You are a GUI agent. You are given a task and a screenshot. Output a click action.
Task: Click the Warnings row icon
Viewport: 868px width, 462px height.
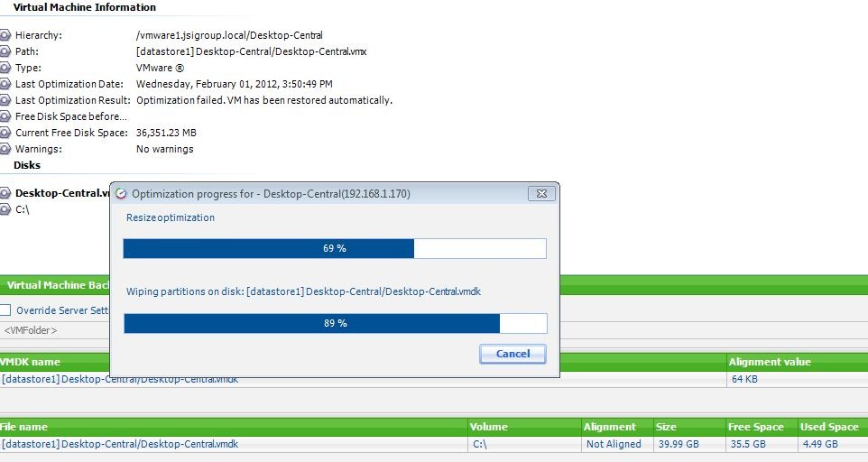5,149
